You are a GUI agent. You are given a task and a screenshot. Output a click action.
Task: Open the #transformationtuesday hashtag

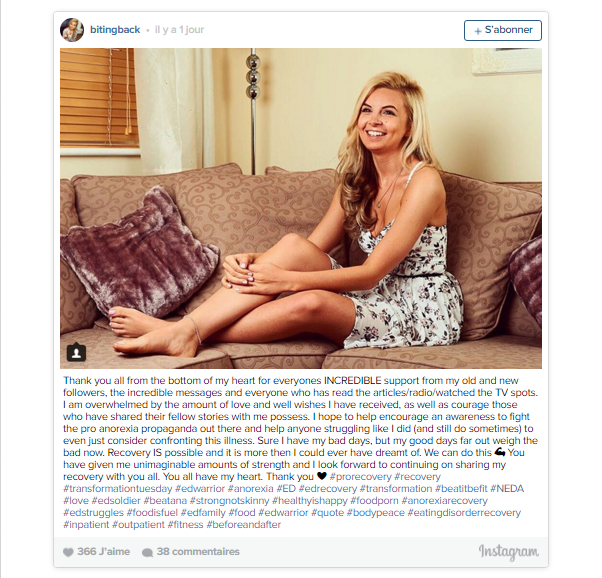118,489
